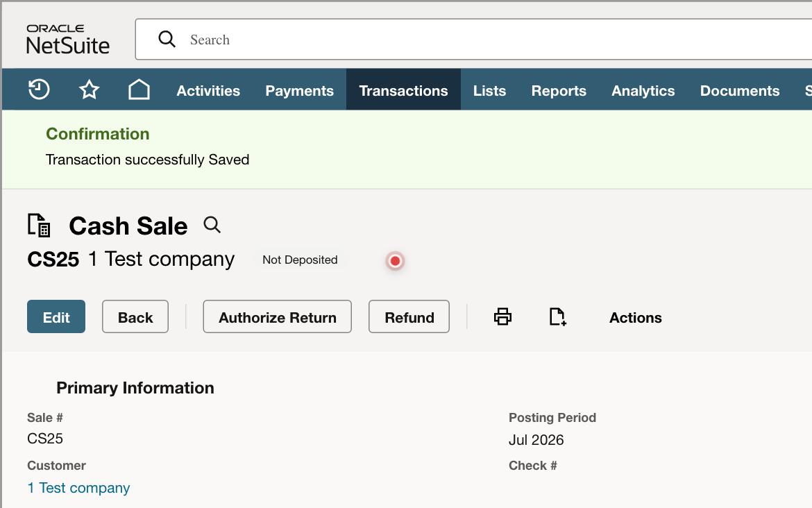The height and width of the screenshot is (508, 812).
Task: Open the Lists menu
Action: (x=489, y=91)
